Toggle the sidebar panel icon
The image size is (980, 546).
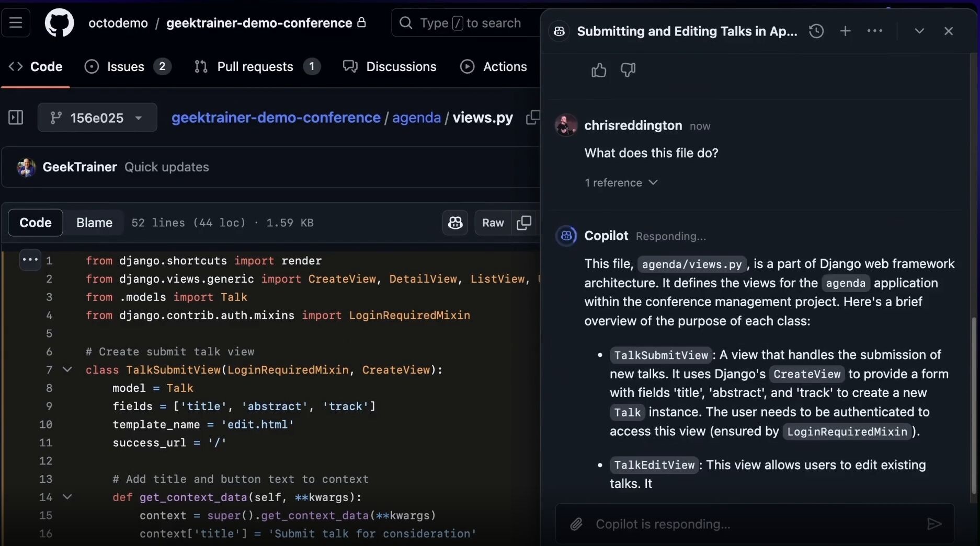15,118
